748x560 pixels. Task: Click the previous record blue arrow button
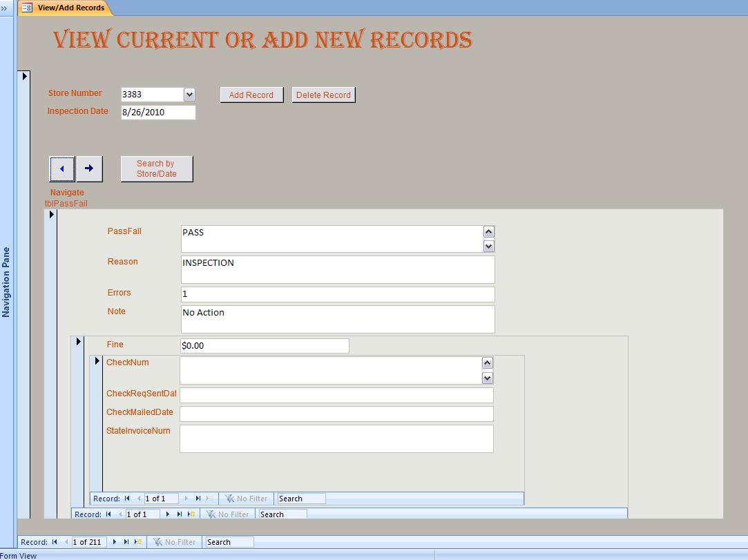(62, 168)
